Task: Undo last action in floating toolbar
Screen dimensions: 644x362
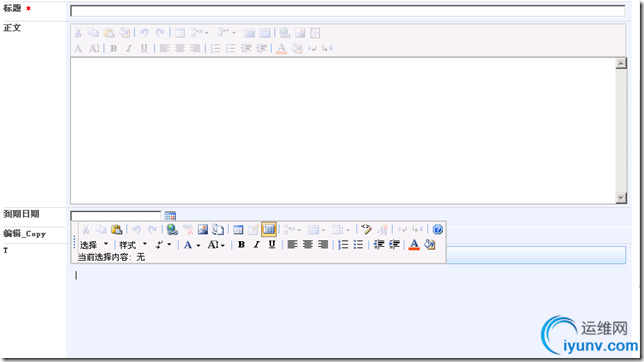Action: 137,229
